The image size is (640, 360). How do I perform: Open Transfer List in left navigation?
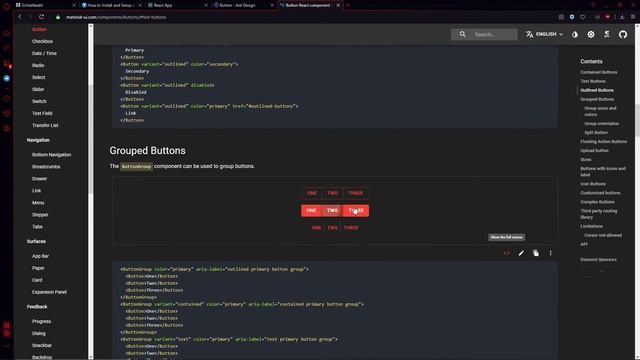click(45, 125)
